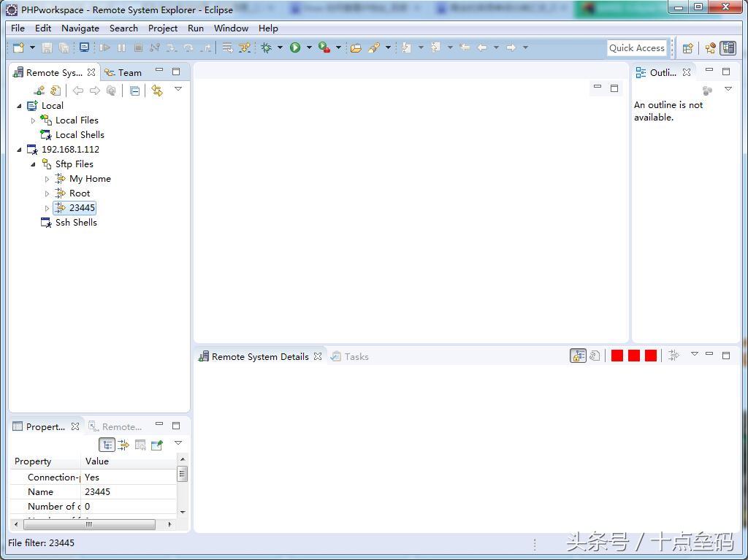Click the Open folder icon in toolbar
The image size is (748, 560).
[356, 47]
